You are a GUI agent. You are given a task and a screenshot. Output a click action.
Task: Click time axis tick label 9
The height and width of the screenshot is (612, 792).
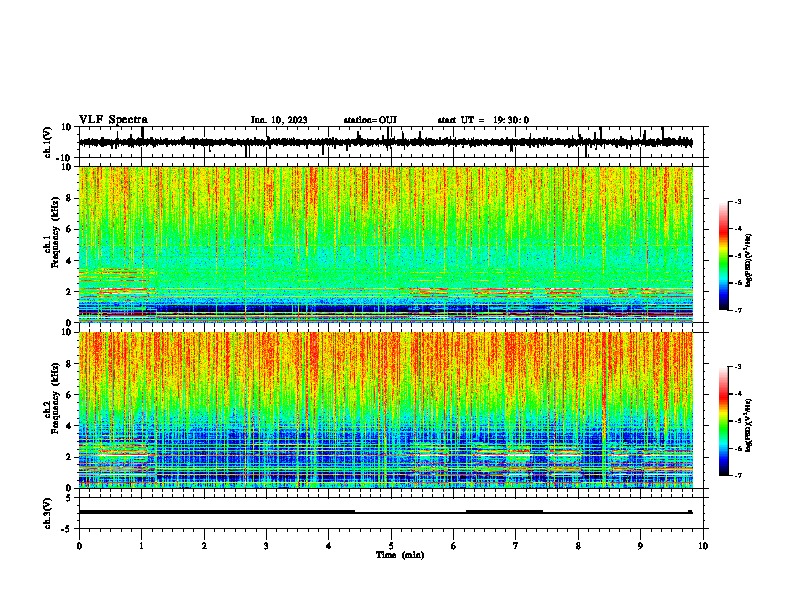640,546
